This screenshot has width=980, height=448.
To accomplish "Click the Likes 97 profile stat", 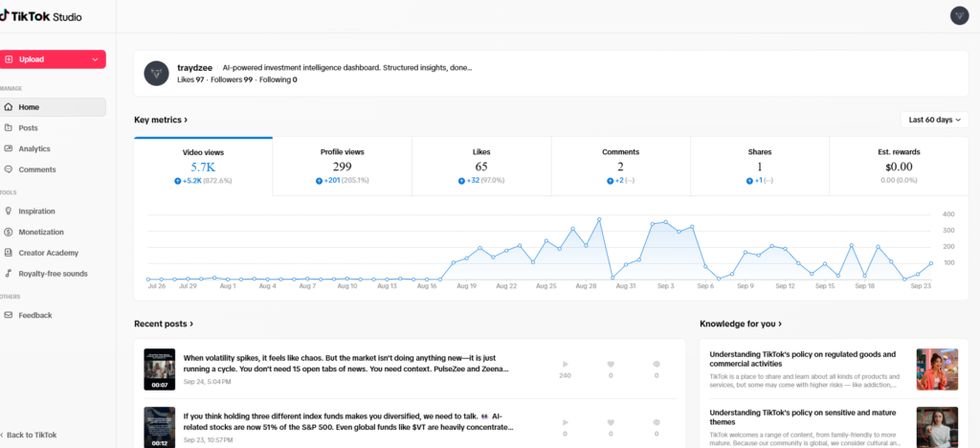I will 190,80.
